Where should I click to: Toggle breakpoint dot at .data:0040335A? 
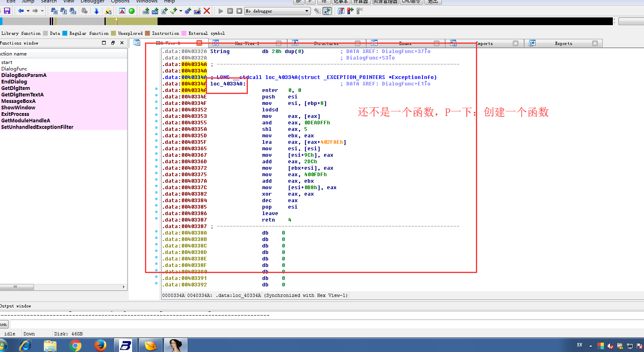pyautogui.click(x=156, y=128)
